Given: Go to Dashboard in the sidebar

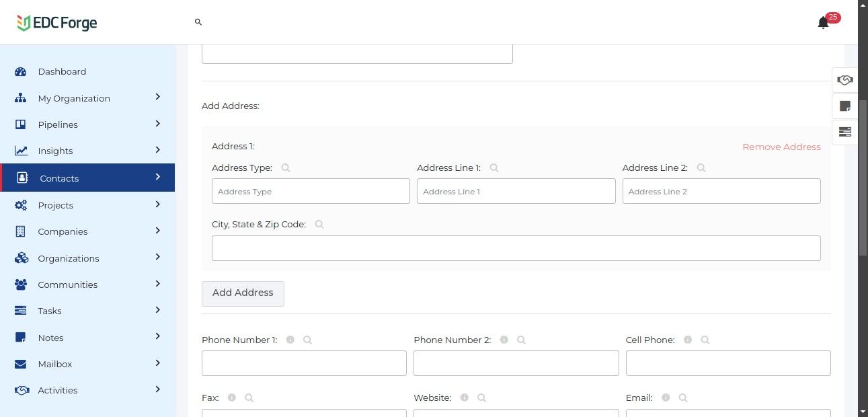Looking at the screenshot, I should [x=62, y=72].
